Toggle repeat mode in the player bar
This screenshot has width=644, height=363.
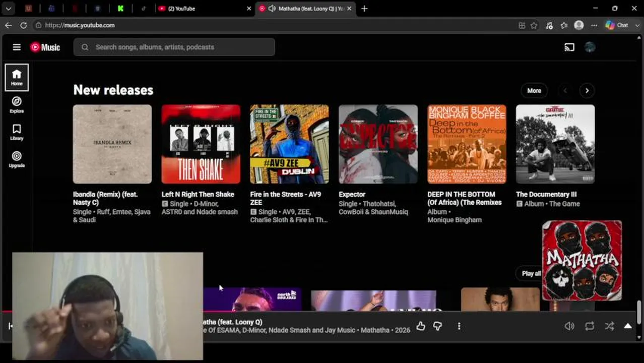coord(590,326)
